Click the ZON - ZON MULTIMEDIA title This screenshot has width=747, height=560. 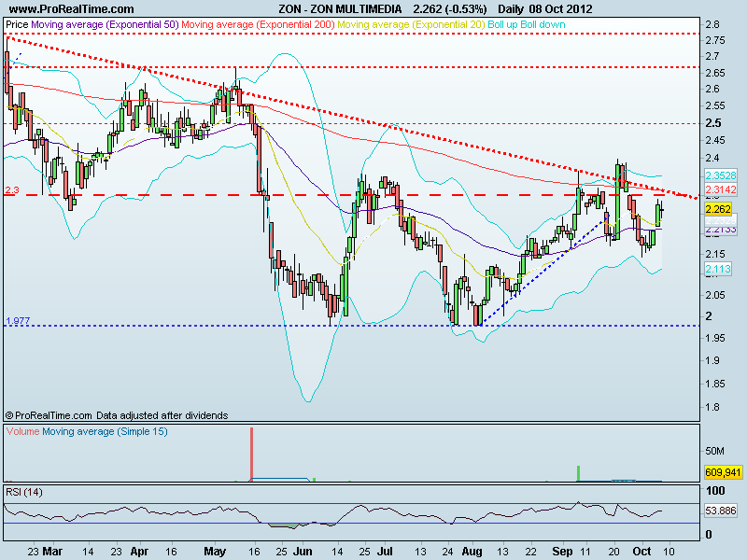[340, 9]
